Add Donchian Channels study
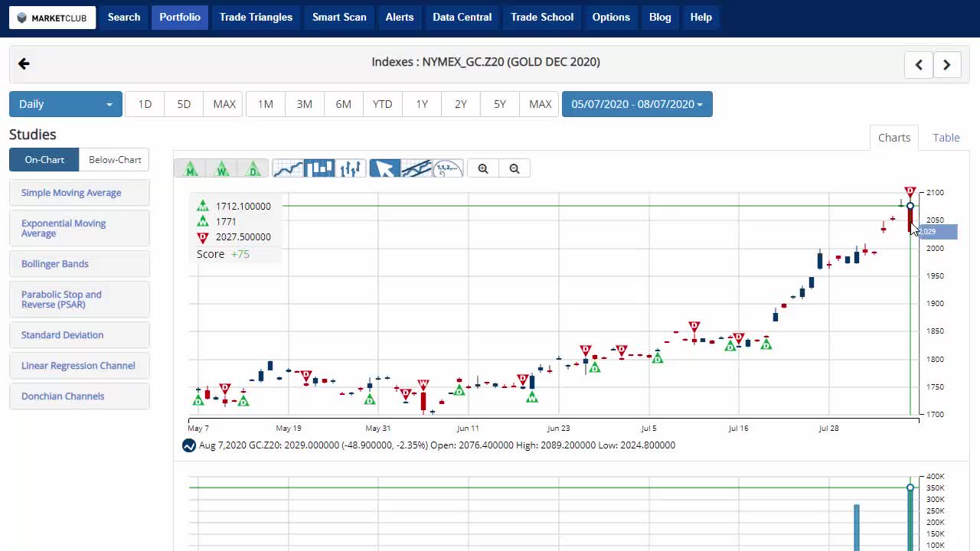This screenshot has width=980, height=551. pos(80,396)
